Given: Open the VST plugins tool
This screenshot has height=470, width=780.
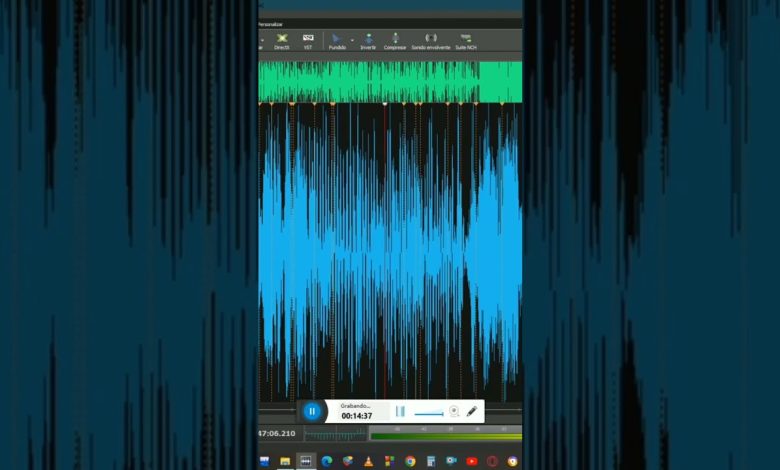Looking at the screenshot, I should coord(308,40).
